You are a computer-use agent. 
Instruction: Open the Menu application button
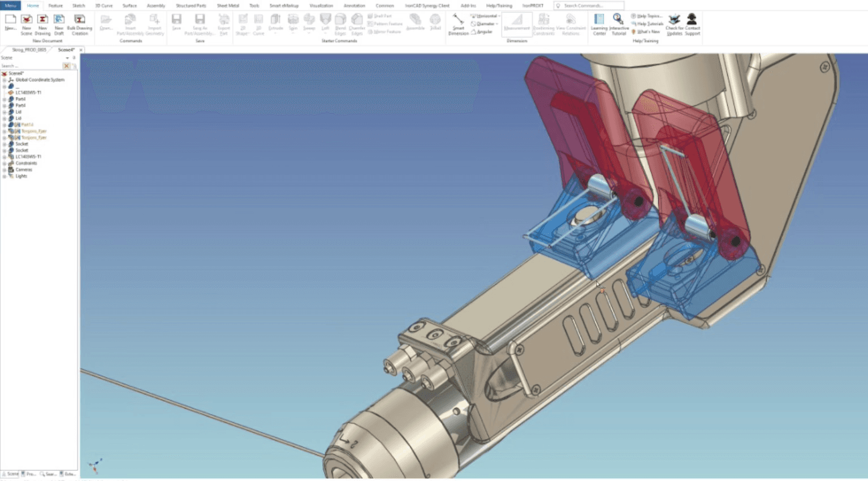11,6
